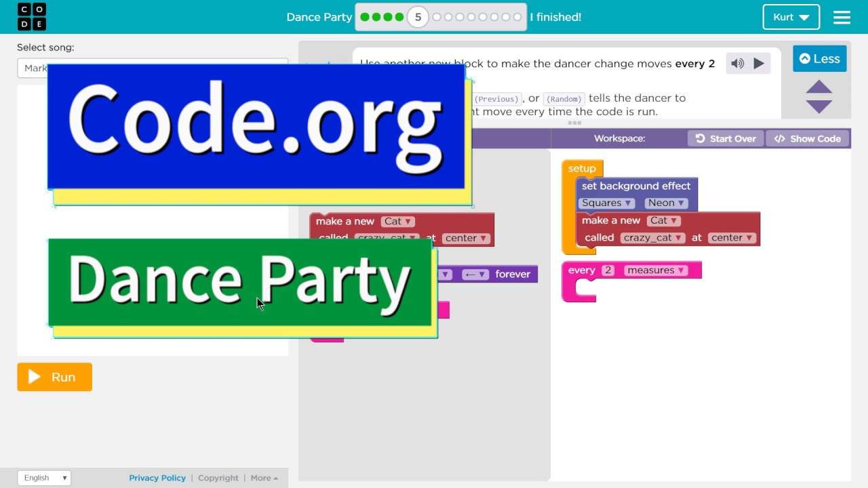Play instructions audio with speaker icon
The image size is (868, 488).
[x=737, y=64]
